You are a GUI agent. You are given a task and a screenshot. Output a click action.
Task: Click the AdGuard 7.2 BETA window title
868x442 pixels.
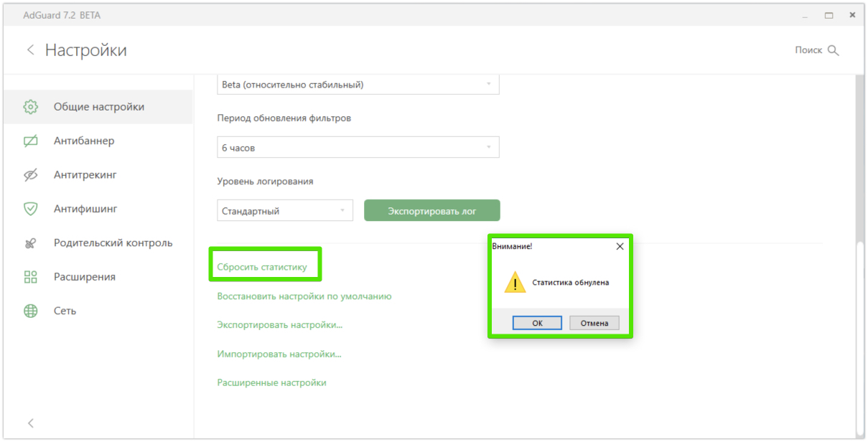point(62,15)
